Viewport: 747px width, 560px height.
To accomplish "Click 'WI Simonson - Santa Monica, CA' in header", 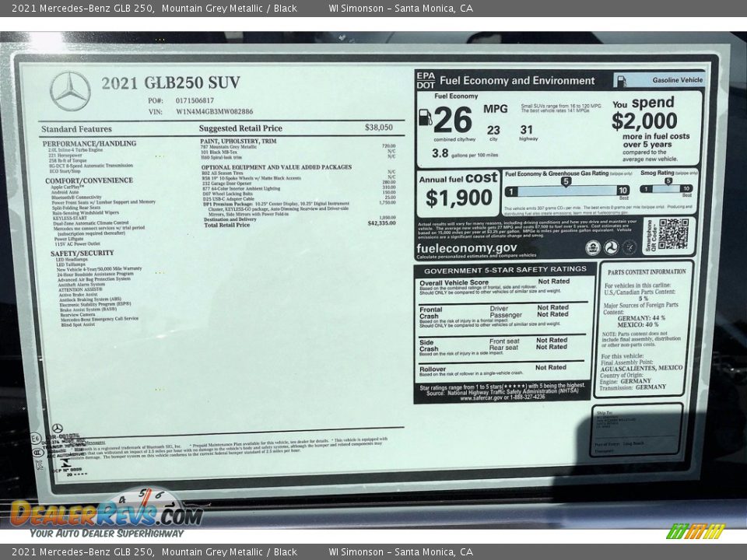I will (400, 9).
